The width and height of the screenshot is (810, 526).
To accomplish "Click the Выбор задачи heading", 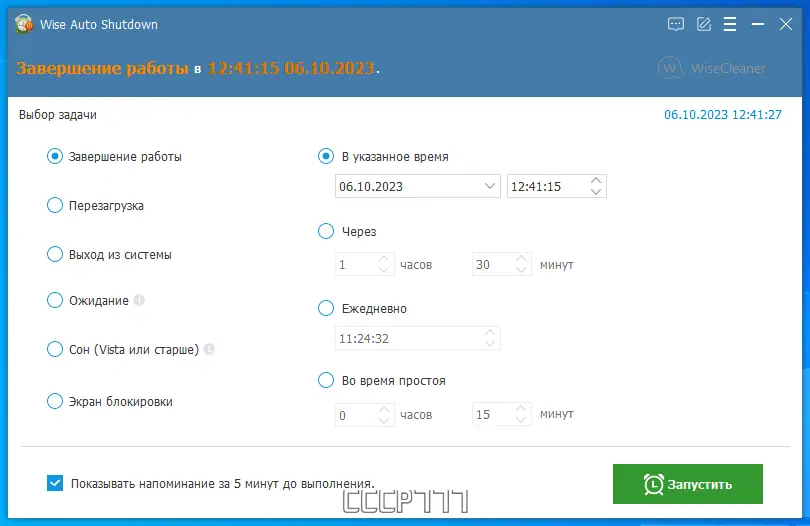I will click(58, 115).
